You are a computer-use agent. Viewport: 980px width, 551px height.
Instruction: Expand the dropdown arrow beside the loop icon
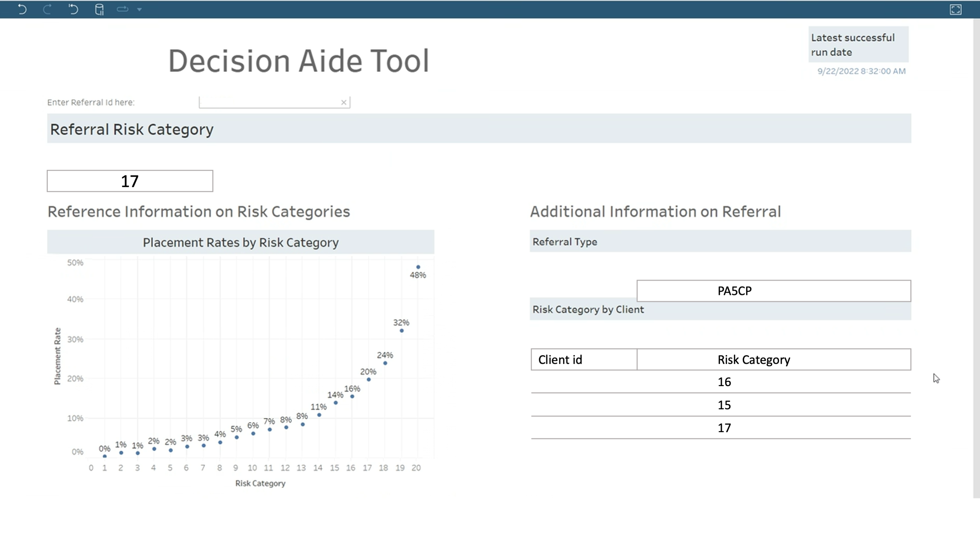click(x=140, y=9)
